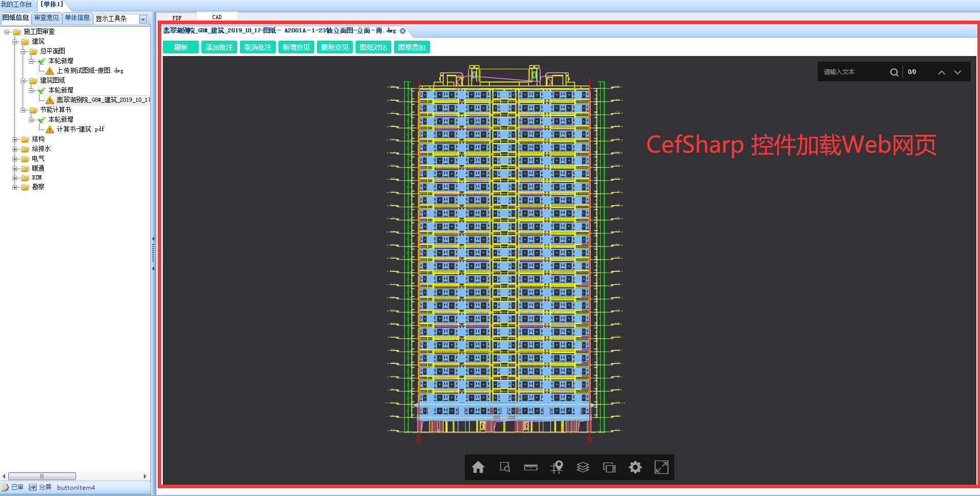
Task: Click the 请输入文本 search input field
Action: coord(854,72)
